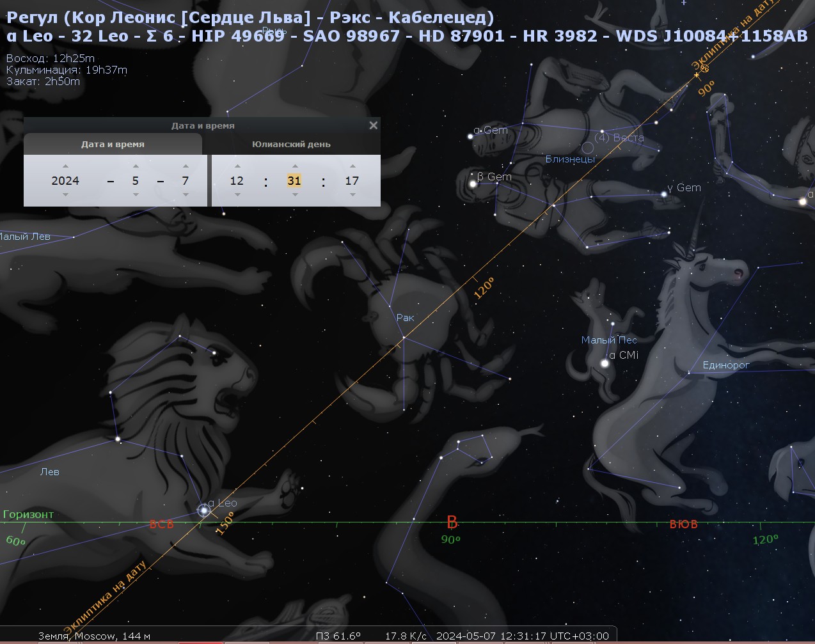Decrease the seconds 17 with down arrow

coord(352,195)
